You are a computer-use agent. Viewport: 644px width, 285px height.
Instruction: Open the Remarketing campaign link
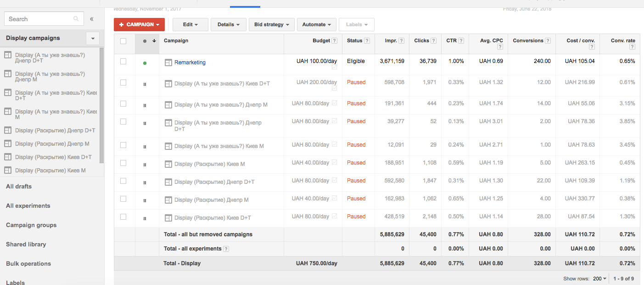point(190,63)
